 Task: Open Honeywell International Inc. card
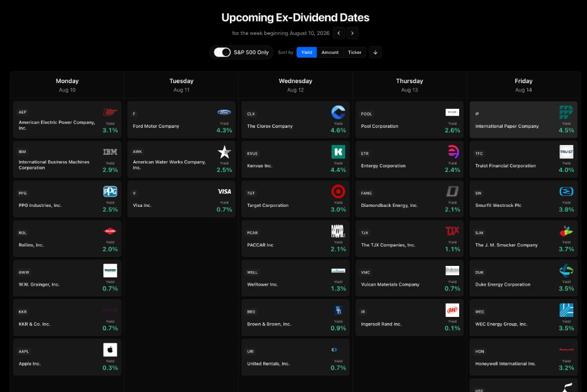524,357
